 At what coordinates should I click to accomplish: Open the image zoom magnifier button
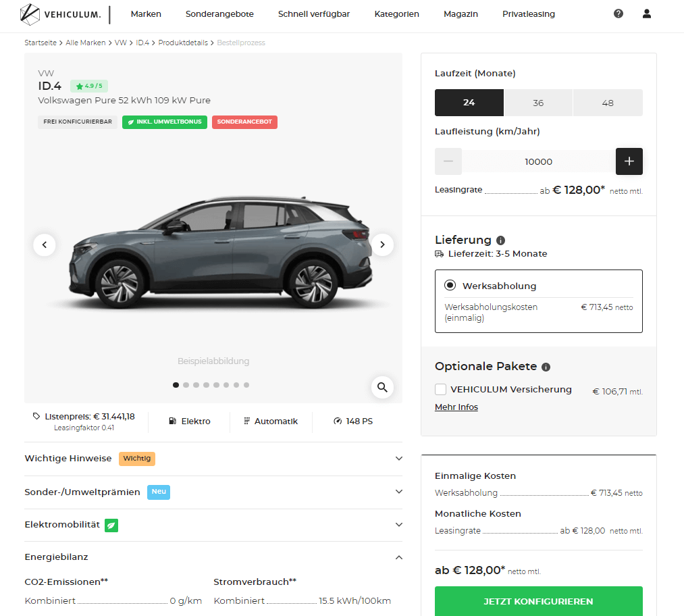tap(382, 387)
